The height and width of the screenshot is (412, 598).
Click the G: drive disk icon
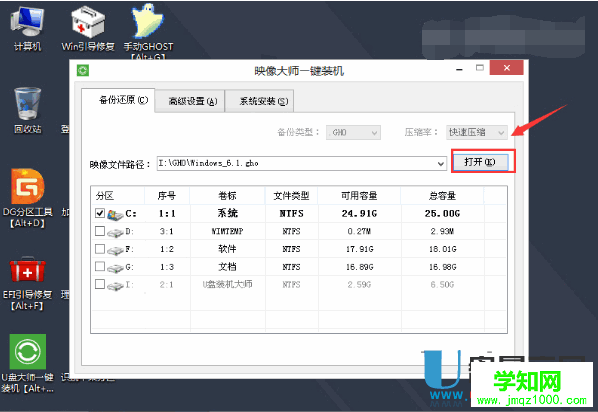tap(115, 268)
